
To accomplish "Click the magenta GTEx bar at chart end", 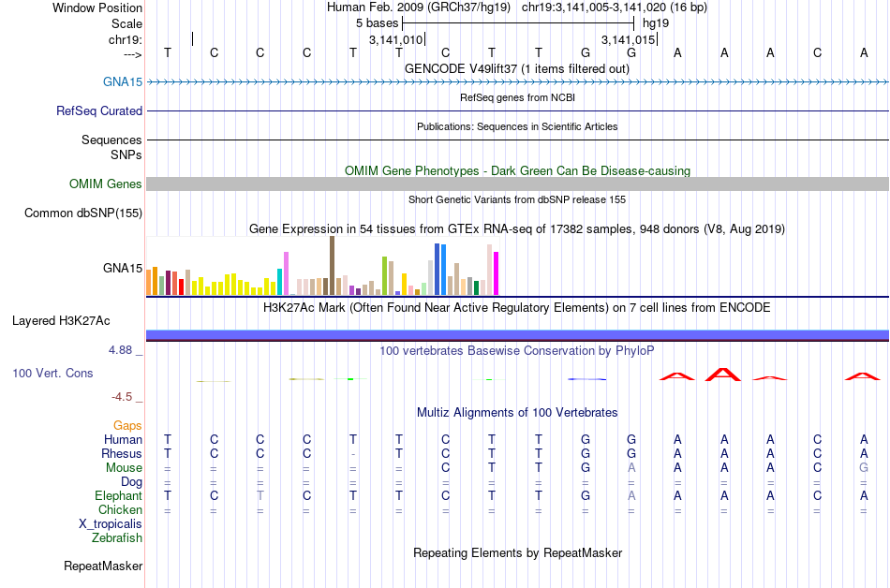I will (x=497, y=273).
